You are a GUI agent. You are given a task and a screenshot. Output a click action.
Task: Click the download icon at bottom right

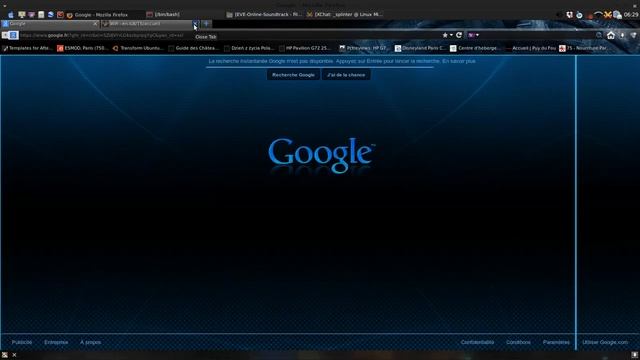(x=635, y=355)
